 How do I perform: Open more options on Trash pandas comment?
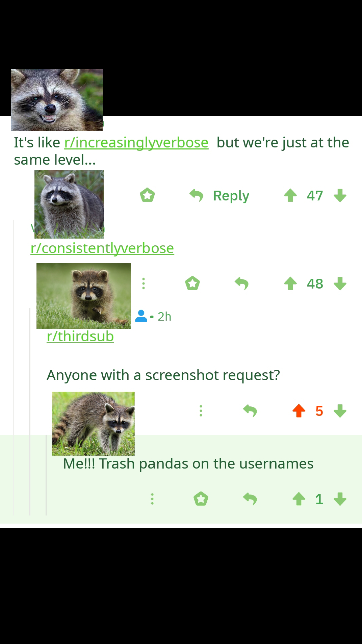tap(152, 499)
